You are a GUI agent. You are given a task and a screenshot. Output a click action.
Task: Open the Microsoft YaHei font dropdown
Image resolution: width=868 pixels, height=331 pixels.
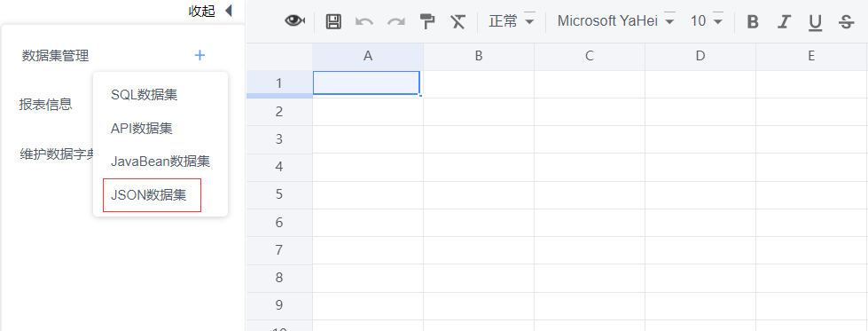[616, 21]
